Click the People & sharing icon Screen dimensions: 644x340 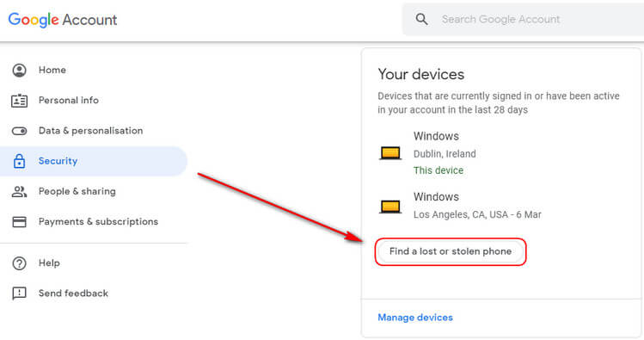pyautogui.click(x=19, y=192)
